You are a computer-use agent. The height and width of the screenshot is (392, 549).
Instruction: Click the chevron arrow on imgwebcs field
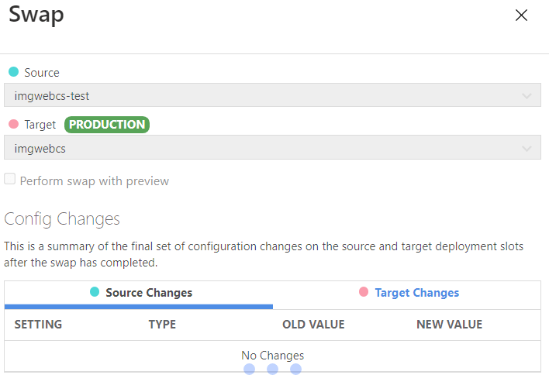[x=527, y=148]
